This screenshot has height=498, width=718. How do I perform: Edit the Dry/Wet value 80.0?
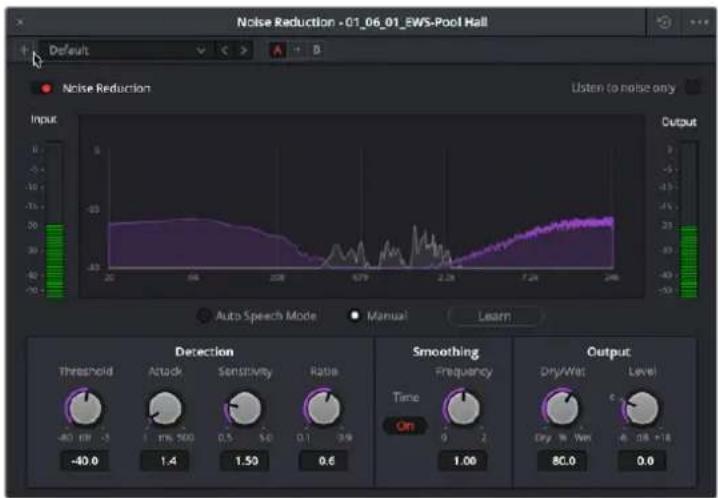tap(563, 460)
